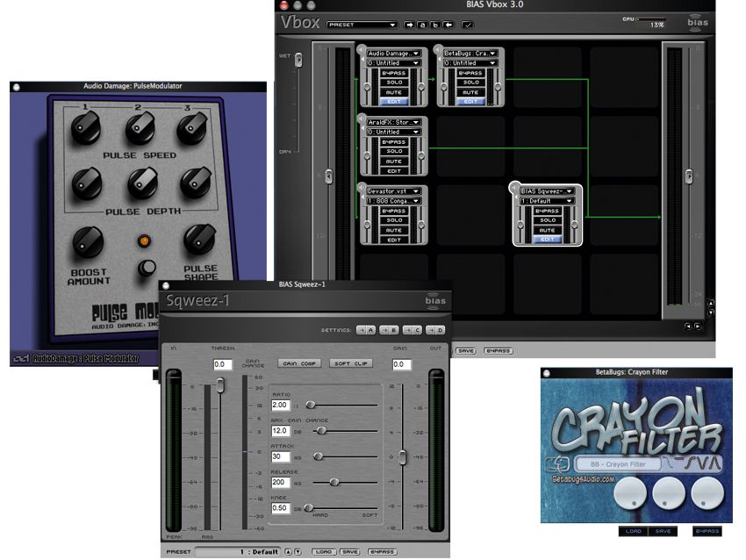Click Save button in Sqweez-1 window
The width and height of the screenshot is (746, 560).
(x=349, y=552)
